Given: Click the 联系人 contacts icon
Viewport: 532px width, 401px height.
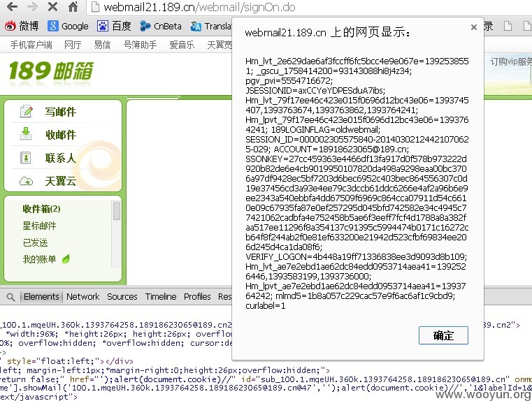Looking at the screenshot, I should [26, 158].
